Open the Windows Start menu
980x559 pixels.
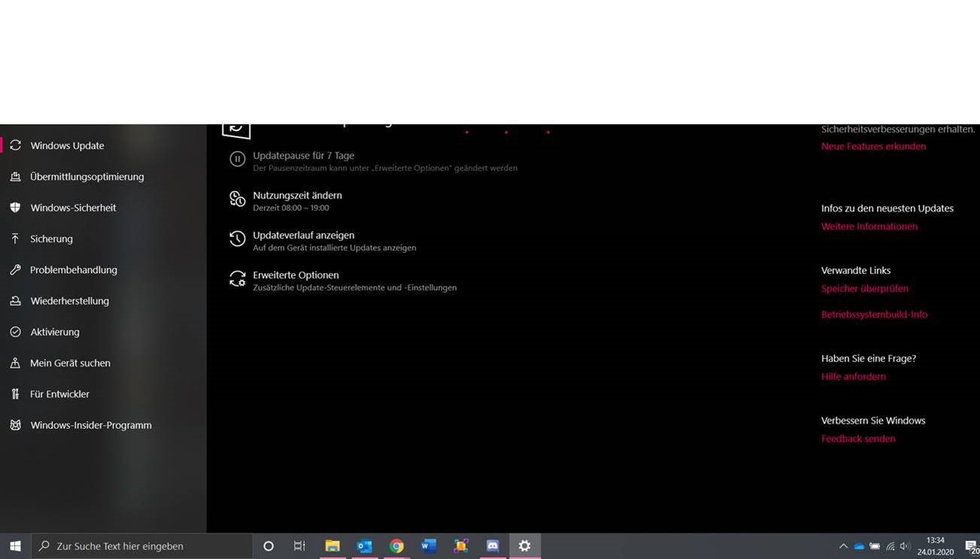point(15,546)
